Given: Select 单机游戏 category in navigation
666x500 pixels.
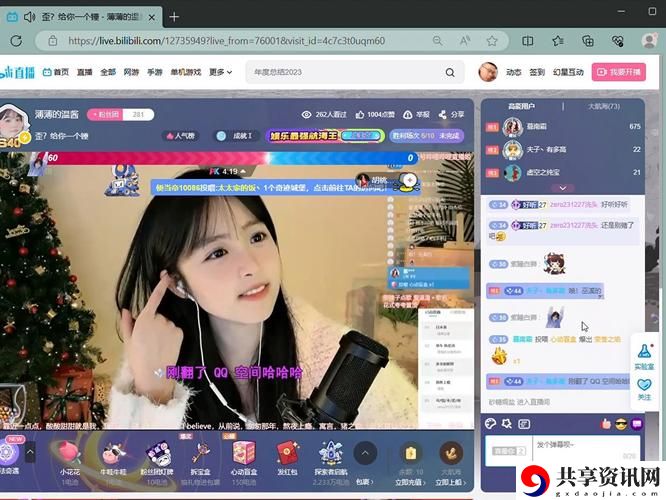Looking at the screenshot, I should [x=186, y=72].
